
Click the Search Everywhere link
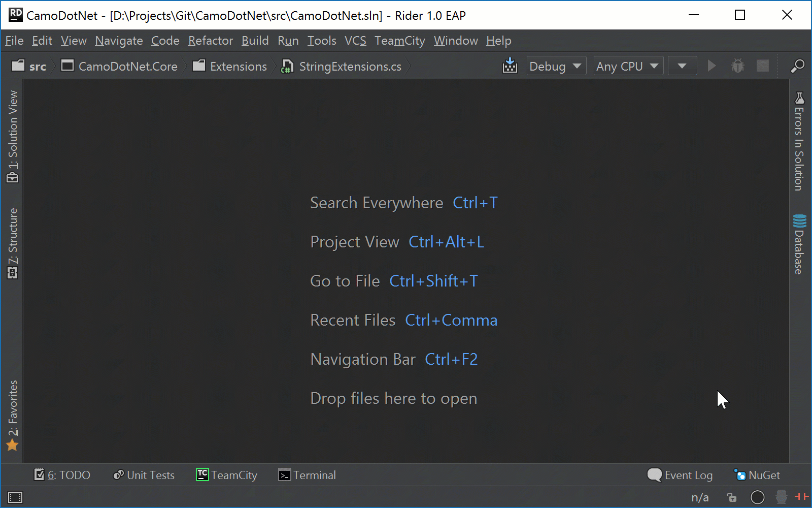click(x=376, y=203)
